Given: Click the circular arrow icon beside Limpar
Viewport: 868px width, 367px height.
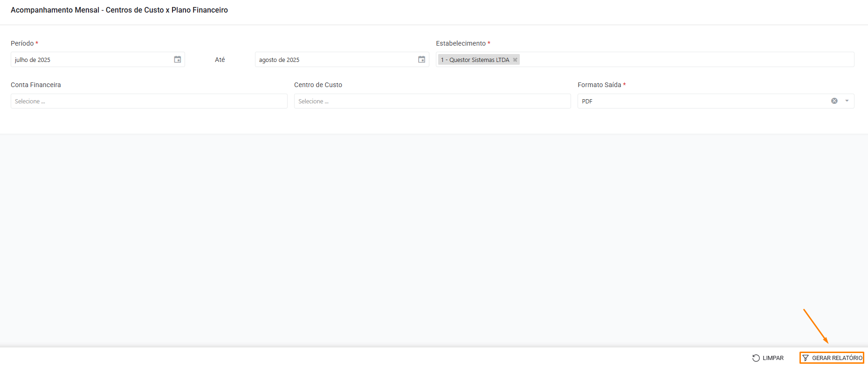Looking at the screenshot, I should [756, 358].
